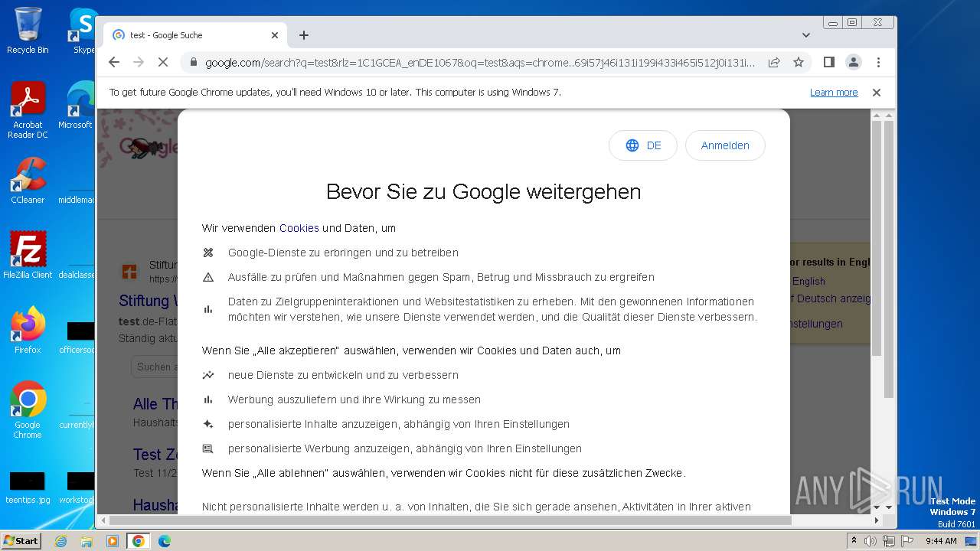Select the teentips.jpg desktop file

(28, 488)
